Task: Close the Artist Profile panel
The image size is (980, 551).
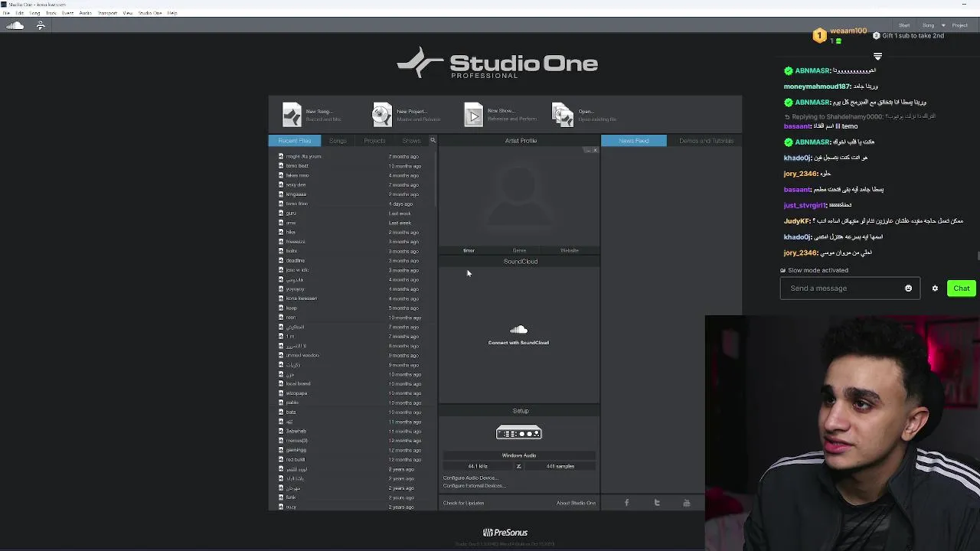Action: [596, 150]
